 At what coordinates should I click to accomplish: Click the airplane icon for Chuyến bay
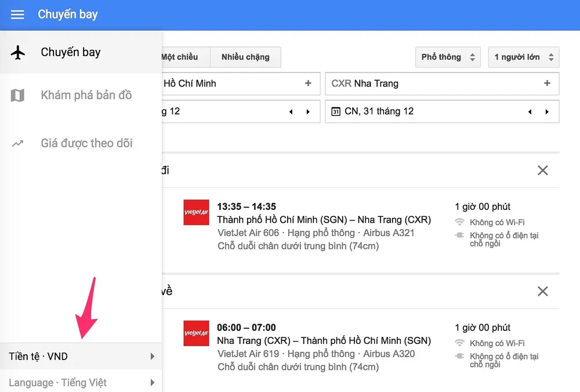tap(19, 53)
